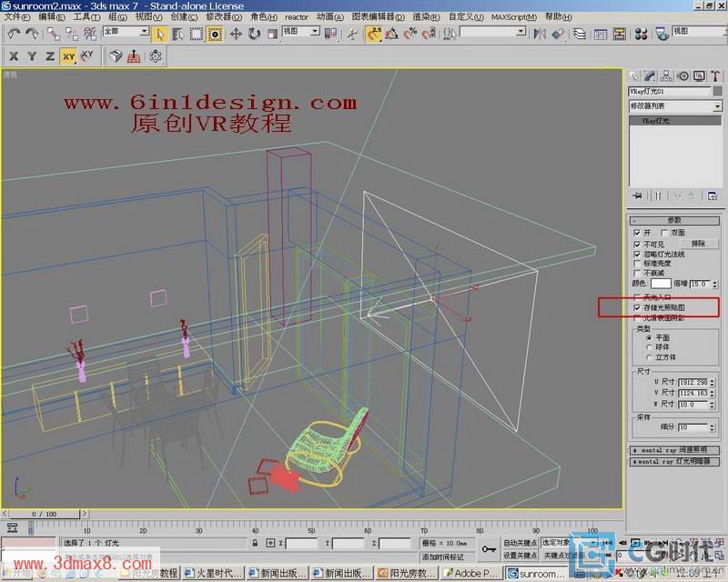Screen dimensions: 728x582
Task: Toggle the 存储光照贴图 checkbox
Action: point(637,307)
